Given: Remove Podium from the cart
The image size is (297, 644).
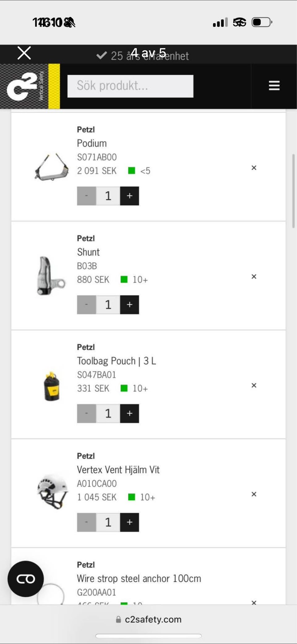Looking at the screenshot, I should point(254,168).
